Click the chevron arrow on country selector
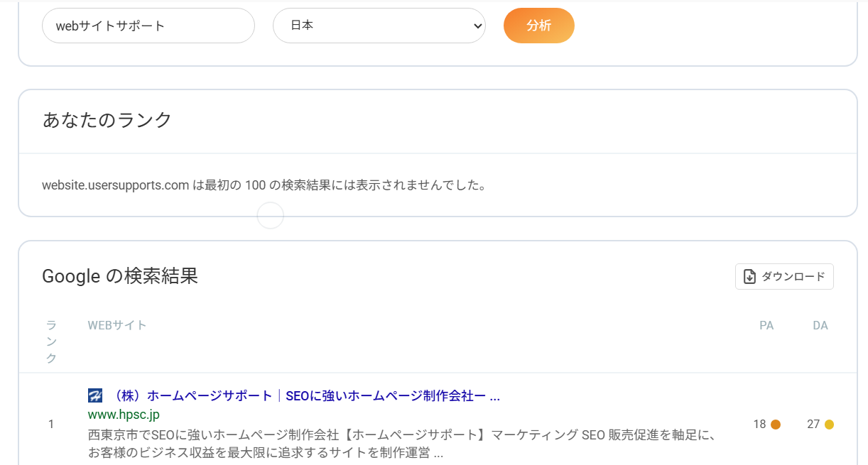This screenshot has width=868, height=465. point(477,26)
